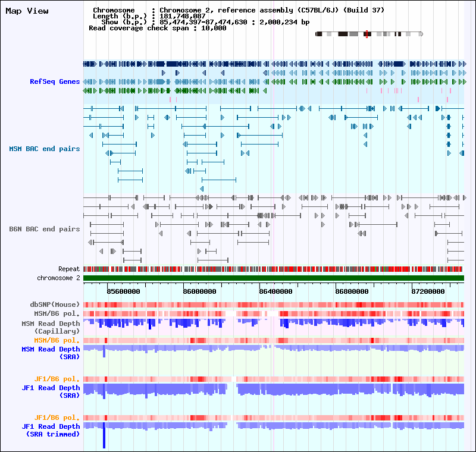Click the Map View heading
This screenshot has width=476, height=452.
(x=27, y=11)
